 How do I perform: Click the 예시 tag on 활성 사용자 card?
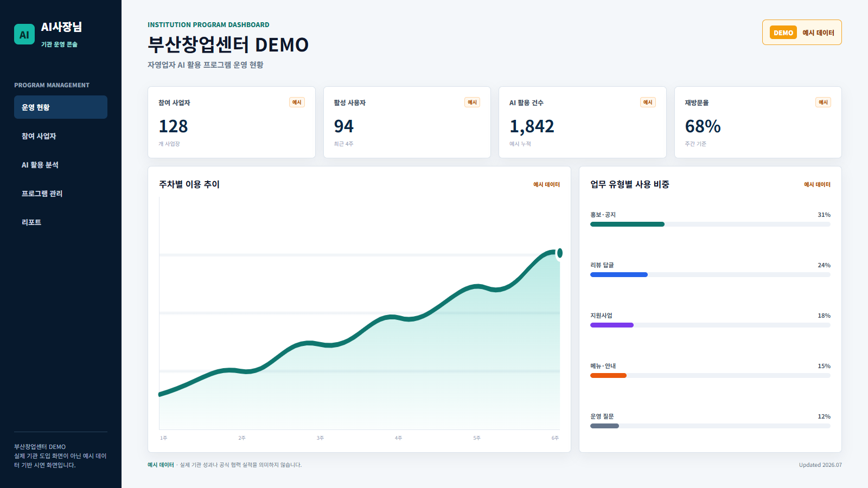(x=472, y=102)
